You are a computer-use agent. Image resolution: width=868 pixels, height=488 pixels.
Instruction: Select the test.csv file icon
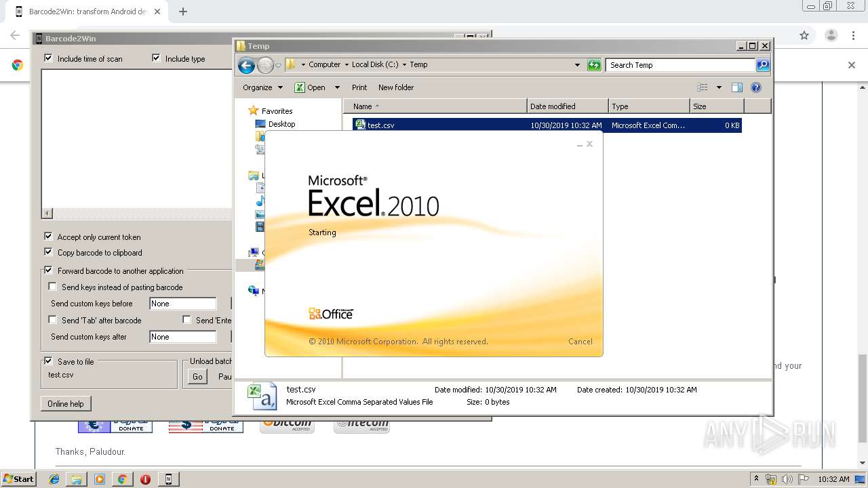coord(360,125)
